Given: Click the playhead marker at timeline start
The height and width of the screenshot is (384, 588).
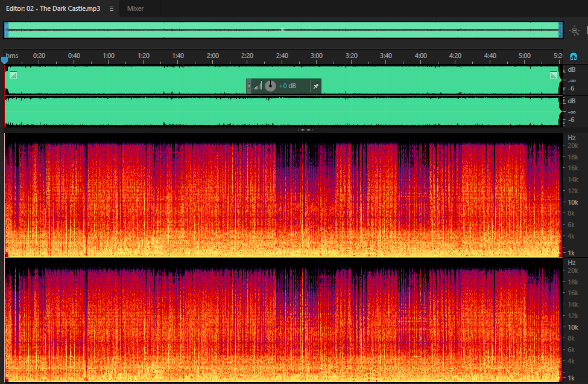Looking at the screenshot, I should pos(4,60).
